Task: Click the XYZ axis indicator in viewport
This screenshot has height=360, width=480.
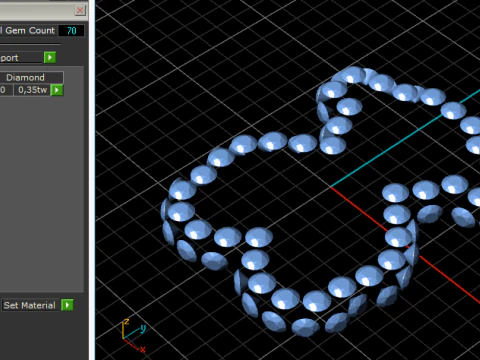Action: tap(134, 335)
